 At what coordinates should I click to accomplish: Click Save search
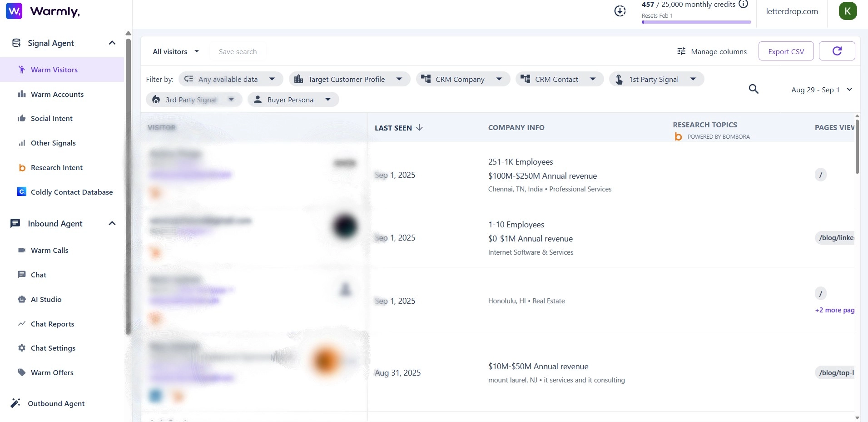pyautogui.click(x=238, y=52)
